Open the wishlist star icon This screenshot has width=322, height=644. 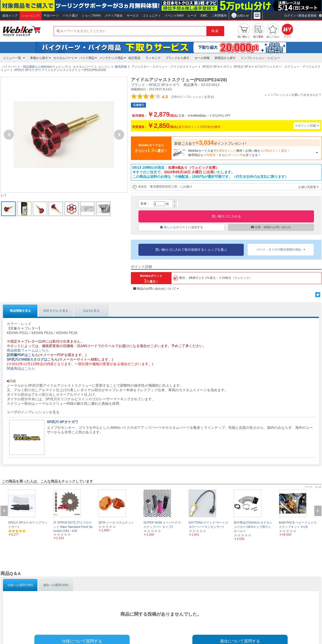273,29
